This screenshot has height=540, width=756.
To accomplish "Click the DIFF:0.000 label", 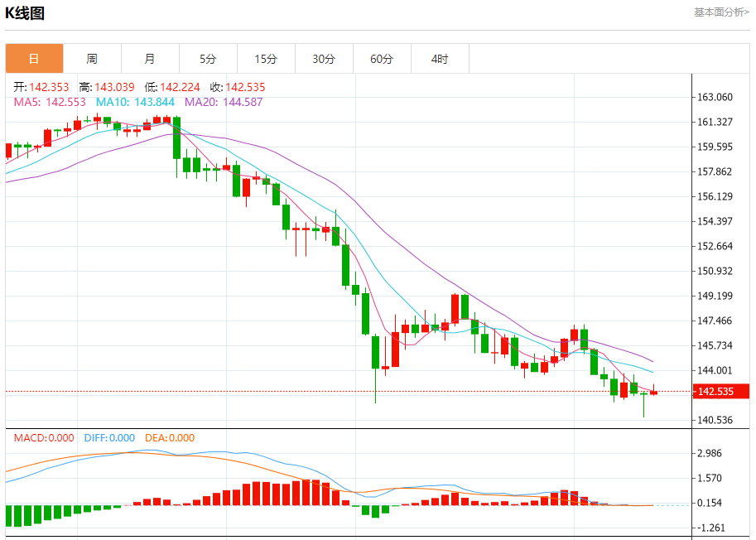I will (x=109, y=438).
